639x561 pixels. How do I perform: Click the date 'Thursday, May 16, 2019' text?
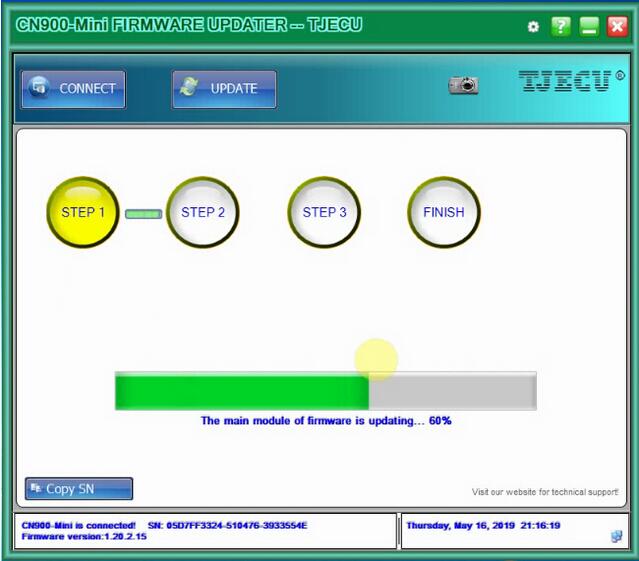click(x=461, y=525)
